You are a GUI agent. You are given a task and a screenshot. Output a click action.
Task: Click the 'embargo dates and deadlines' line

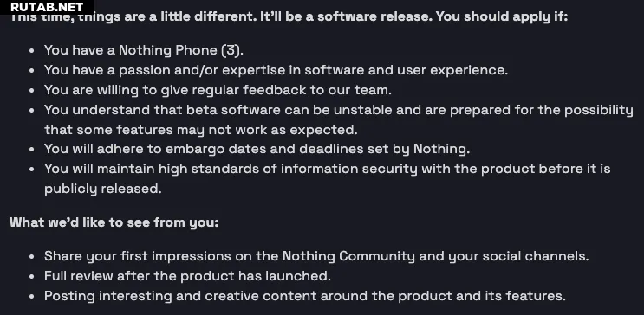(257, 149)
